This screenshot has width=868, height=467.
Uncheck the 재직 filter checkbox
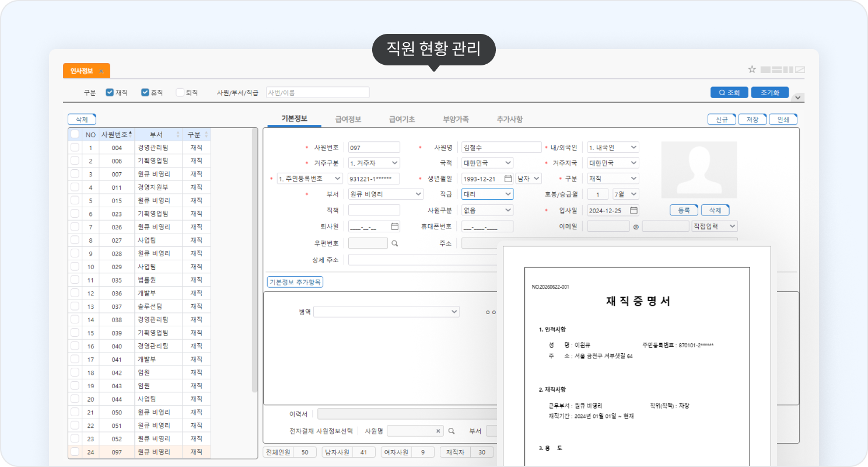(110, 92)
